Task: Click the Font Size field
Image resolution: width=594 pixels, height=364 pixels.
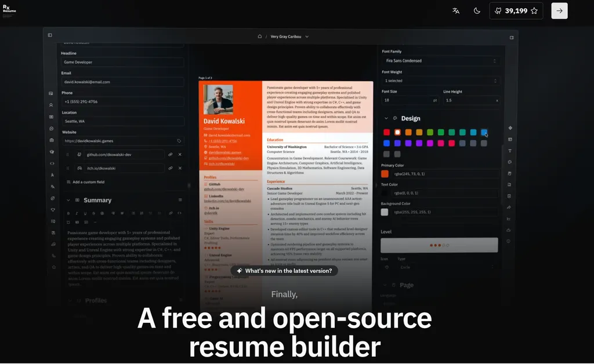Action: click(x=410, y=100)
